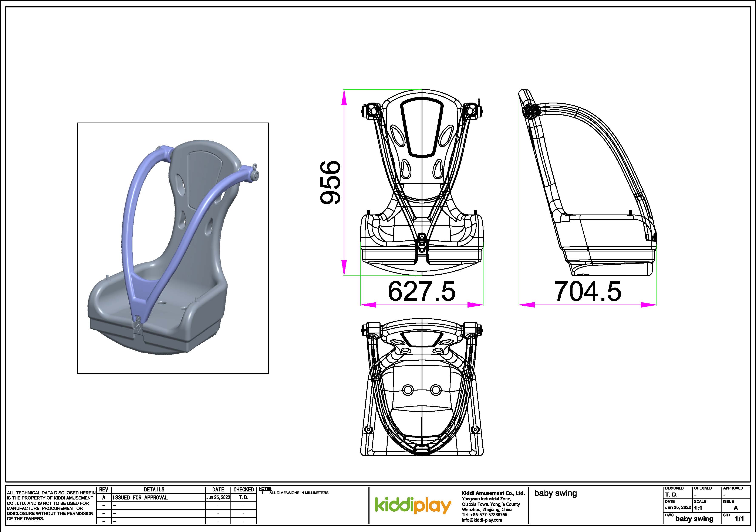Click the REV column header
Viewport: 756px width, 532px height.
[x=104, y=490]
